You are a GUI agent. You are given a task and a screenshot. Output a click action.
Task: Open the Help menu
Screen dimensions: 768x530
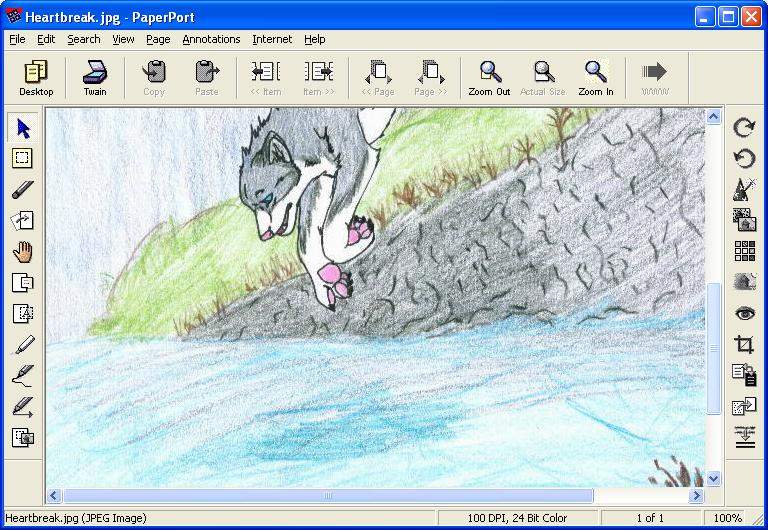(x=314, y=39)
